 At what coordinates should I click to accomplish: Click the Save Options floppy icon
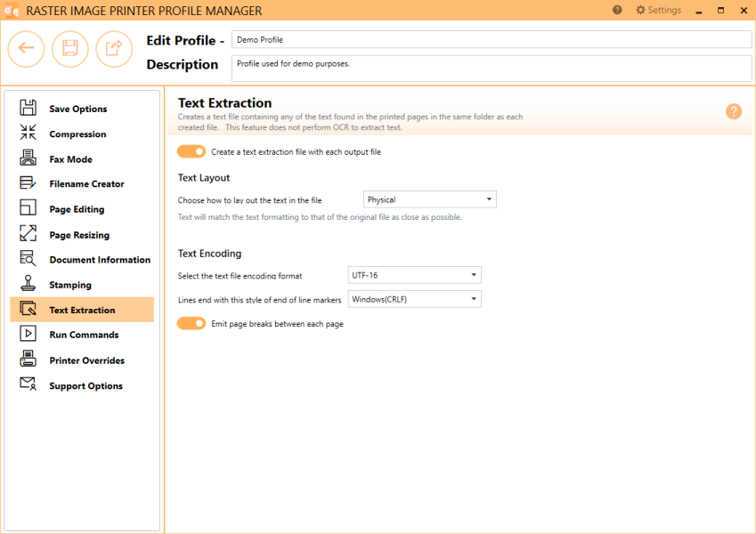pyautogui.click(x=28, y=108)
